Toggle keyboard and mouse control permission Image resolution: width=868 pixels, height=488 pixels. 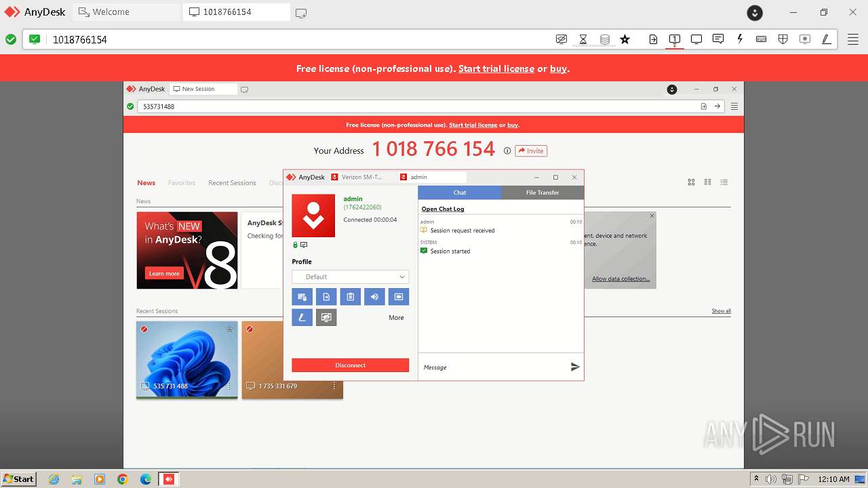point(302,297)
